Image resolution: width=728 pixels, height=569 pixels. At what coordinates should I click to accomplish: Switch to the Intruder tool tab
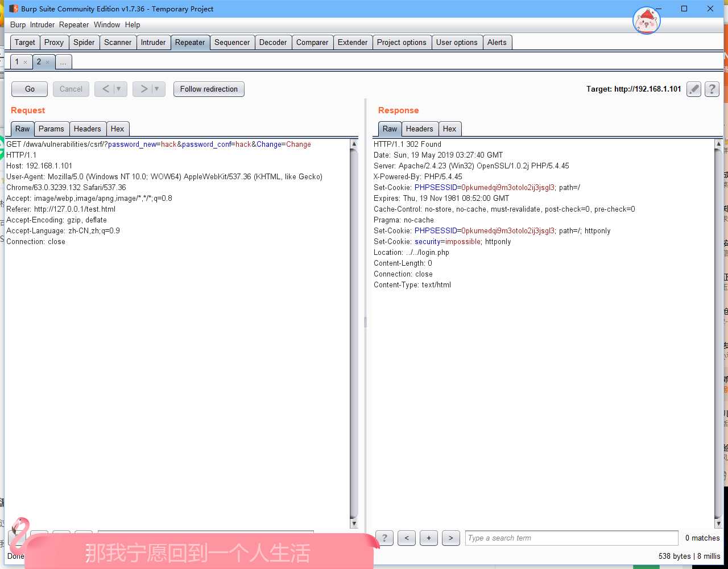tap(154, 42)
